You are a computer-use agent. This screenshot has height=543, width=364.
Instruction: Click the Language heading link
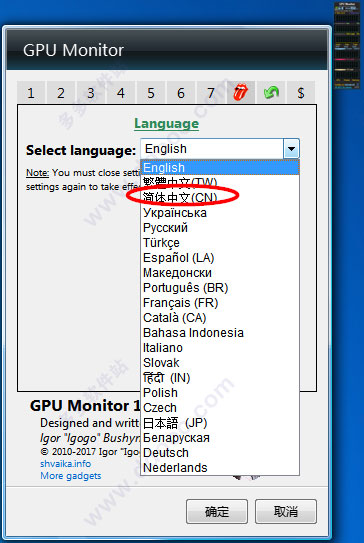167,124
